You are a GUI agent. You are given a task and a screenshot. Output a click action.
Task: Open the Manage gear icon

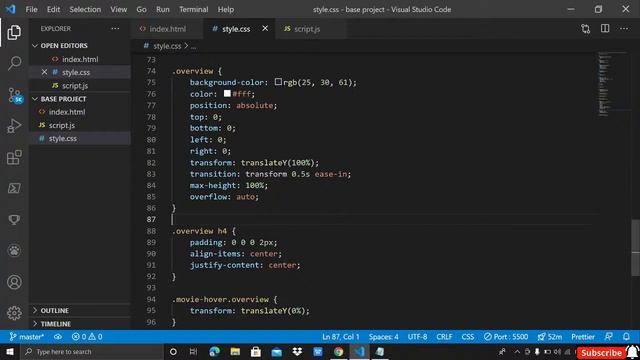click(14, 313)
